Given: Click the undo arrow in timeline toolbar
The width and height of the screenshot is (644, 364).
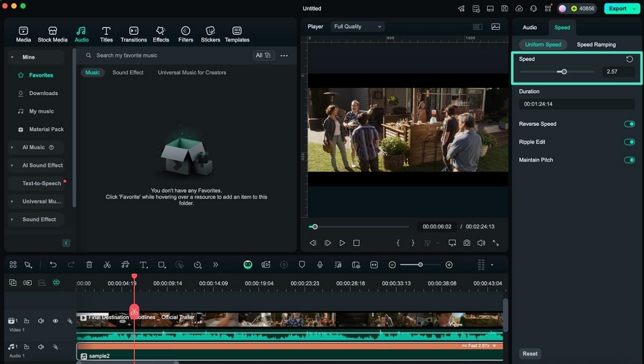Looking at the screenshot, I should pos(53,265).
